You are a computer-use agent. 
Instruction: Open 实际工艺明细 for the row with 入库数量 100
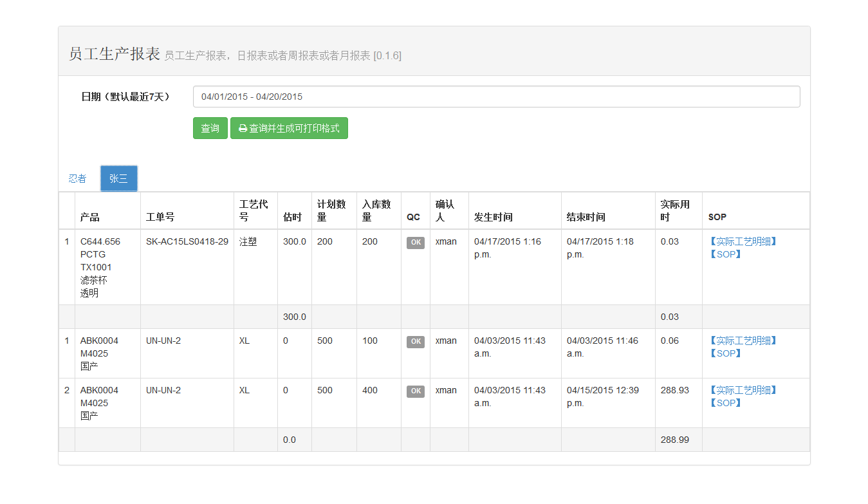[x=743, y=341]
